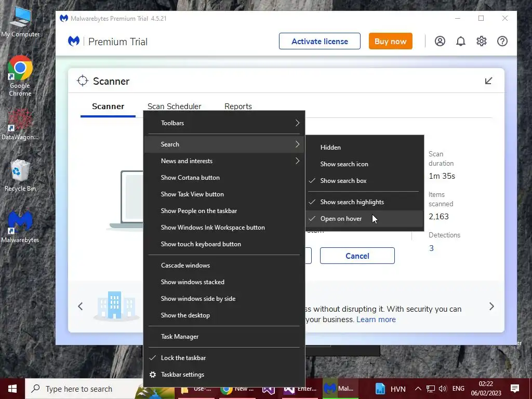The width and height of the screenshot is (532, 399).
Task: Open the Visual Studio Enter... taskbar item
Action: [x=300, y=389]
